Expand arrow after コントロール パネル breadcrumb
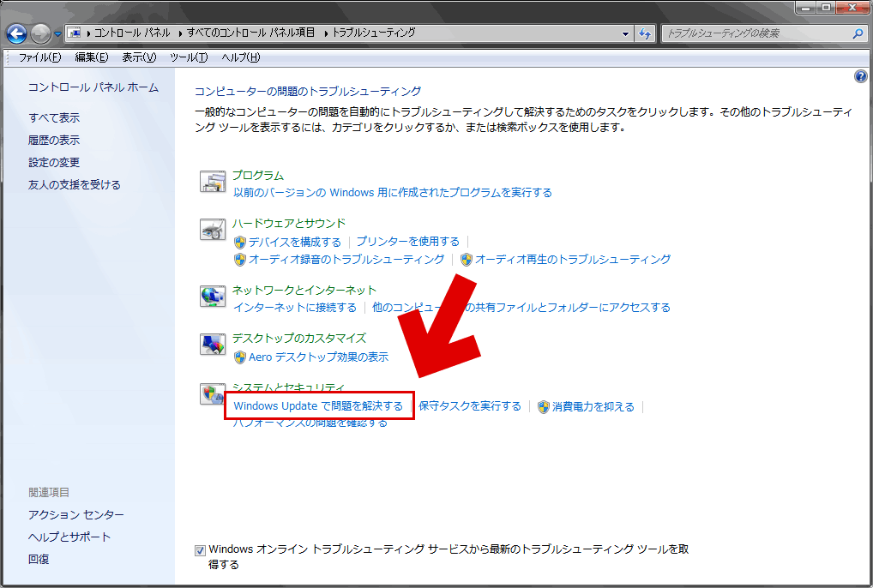Screen dimensions: 873x588 180,33
